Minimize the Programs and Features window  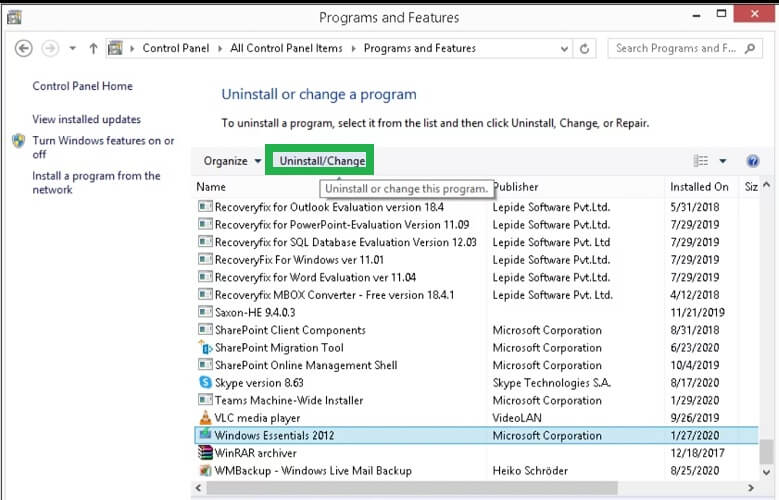697,15
